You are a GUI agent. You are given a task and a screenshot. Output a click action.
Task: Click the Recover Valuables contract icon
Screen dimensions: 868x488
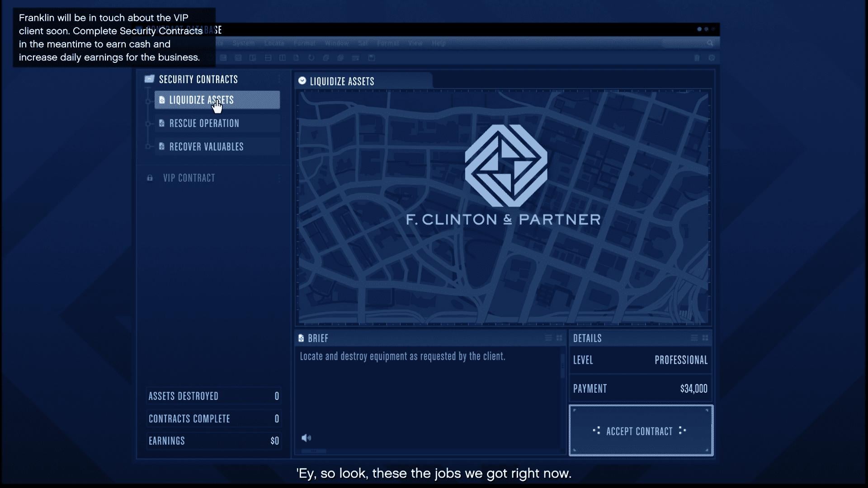pyautogui.click(x=162, y=146)
